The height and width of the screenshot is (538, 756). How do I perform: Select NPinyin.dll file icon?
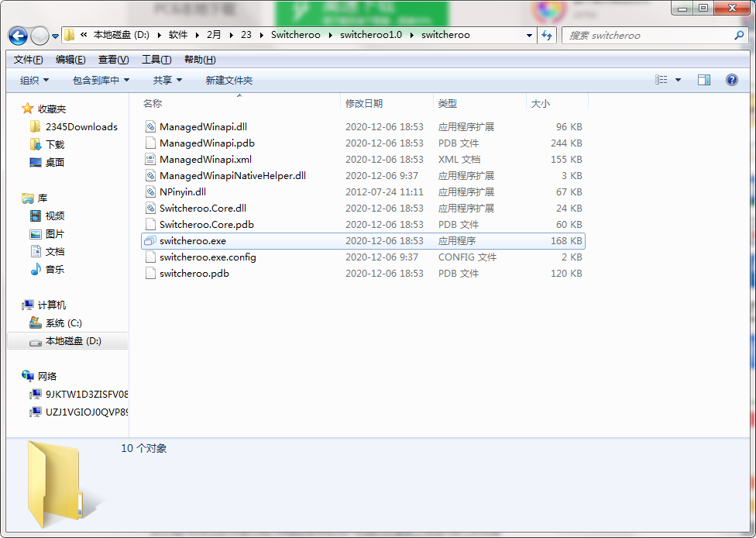(x=150, y=191)
